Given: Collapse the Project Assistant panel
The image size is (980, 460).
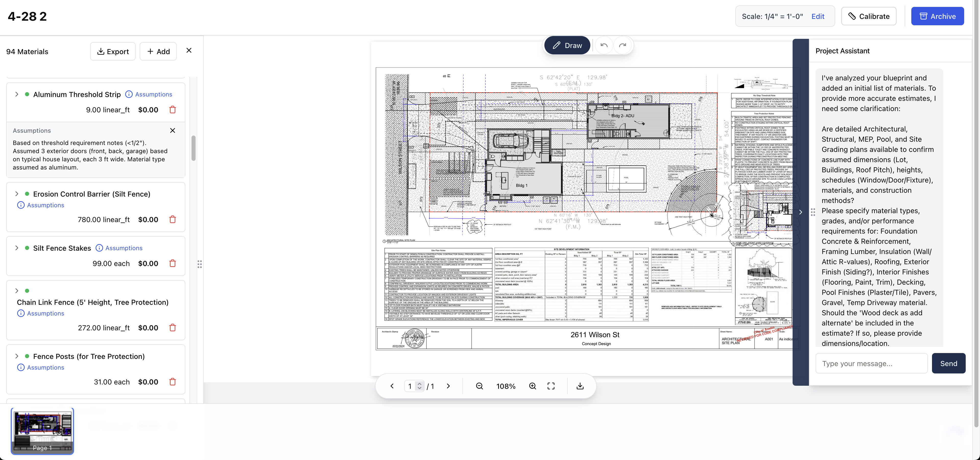Looking at the screenshot, I should [x=800, y=212].
